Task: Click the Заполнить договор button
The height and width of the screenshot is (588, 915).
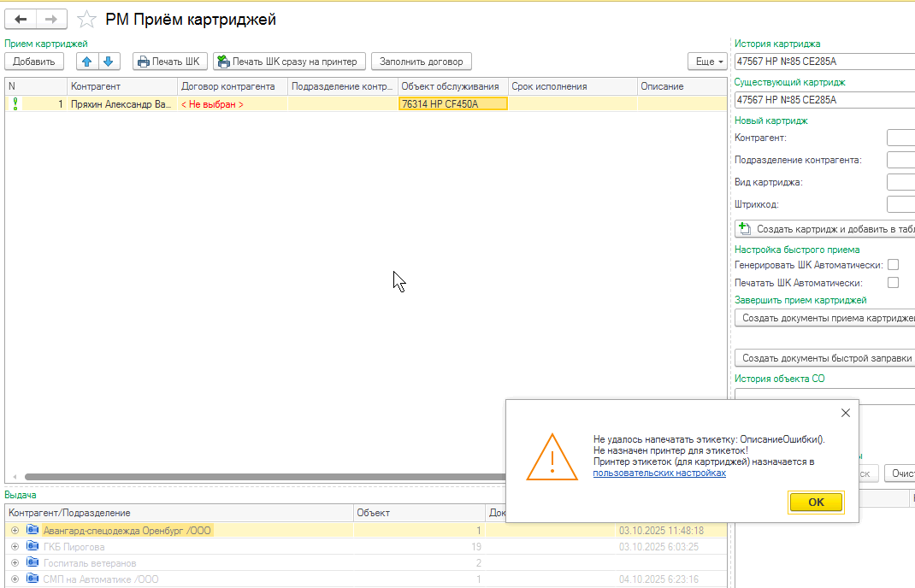Action: pyautogui.click(x=421, y=62)
